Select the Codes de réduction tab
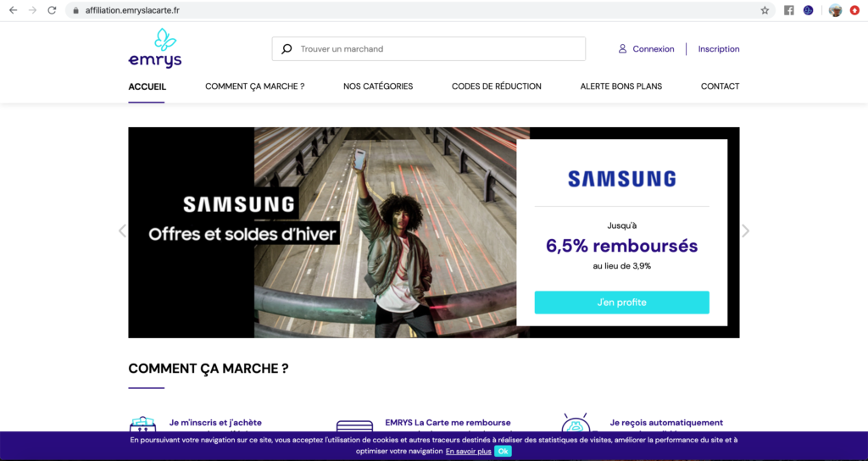Viewport: 868px width, 461px height. (x=497, y=86)
